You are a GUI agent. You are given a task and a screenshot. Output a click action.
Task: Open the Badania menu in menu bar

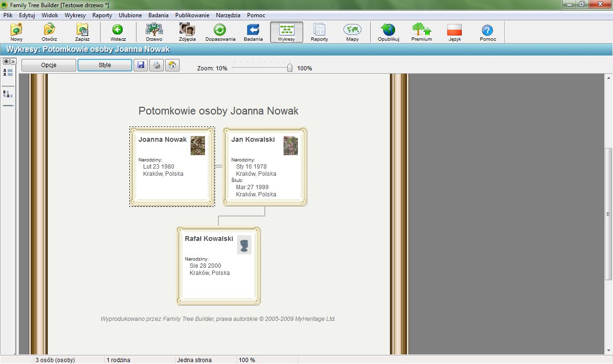pyautogui.click(x=158, y=15)
